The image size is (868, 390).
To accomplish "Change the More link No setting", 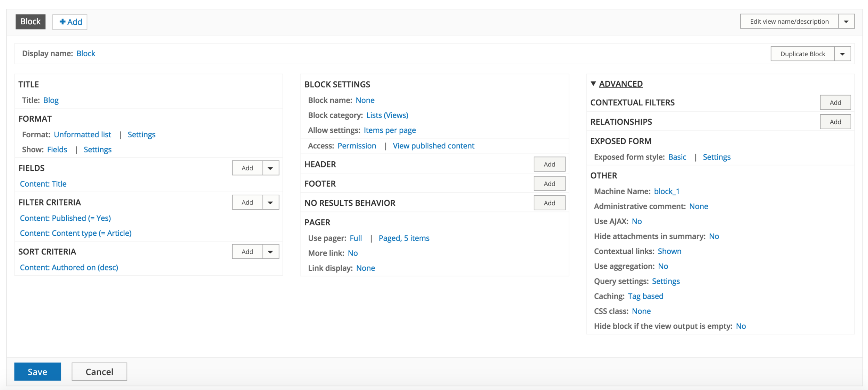I will tap(352, 253).
